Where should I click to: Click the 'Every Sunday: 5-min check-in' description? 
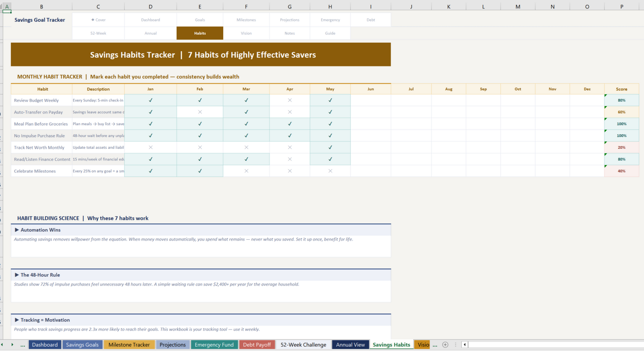point(98,100)
